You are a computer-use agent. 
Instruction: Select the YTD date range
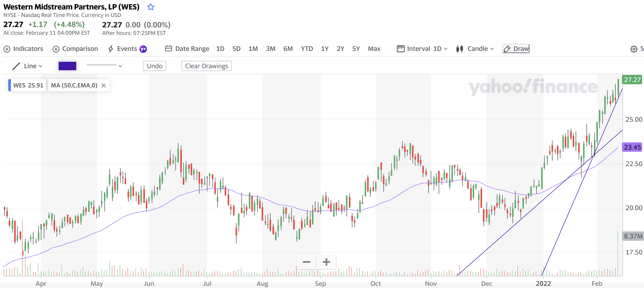tap(307, 49)
